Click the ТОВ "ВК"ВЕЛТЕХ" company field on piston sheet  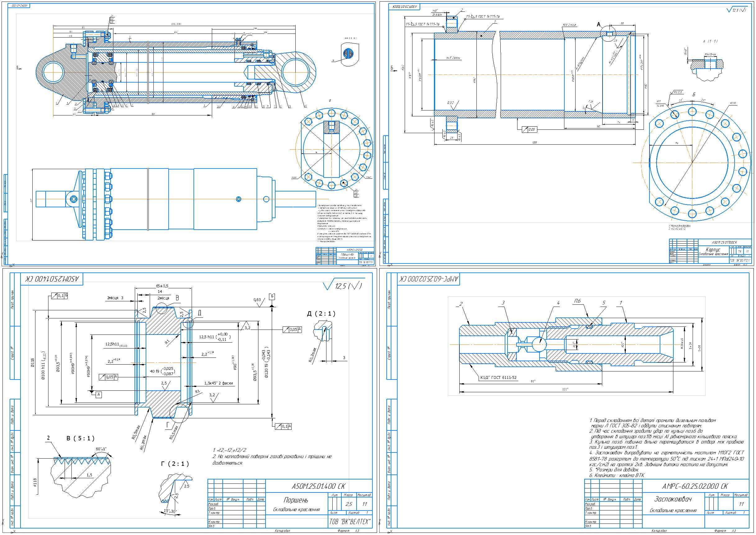[350, 522]
